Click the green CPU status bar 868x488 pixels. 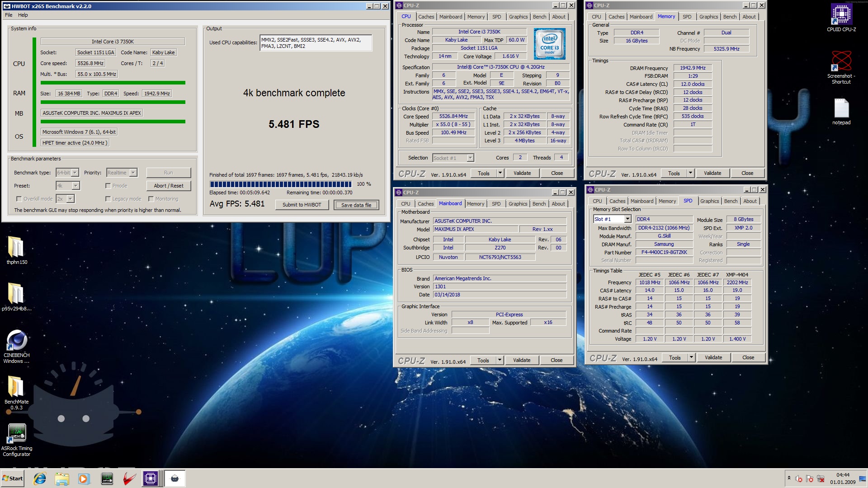pos(113,83)
